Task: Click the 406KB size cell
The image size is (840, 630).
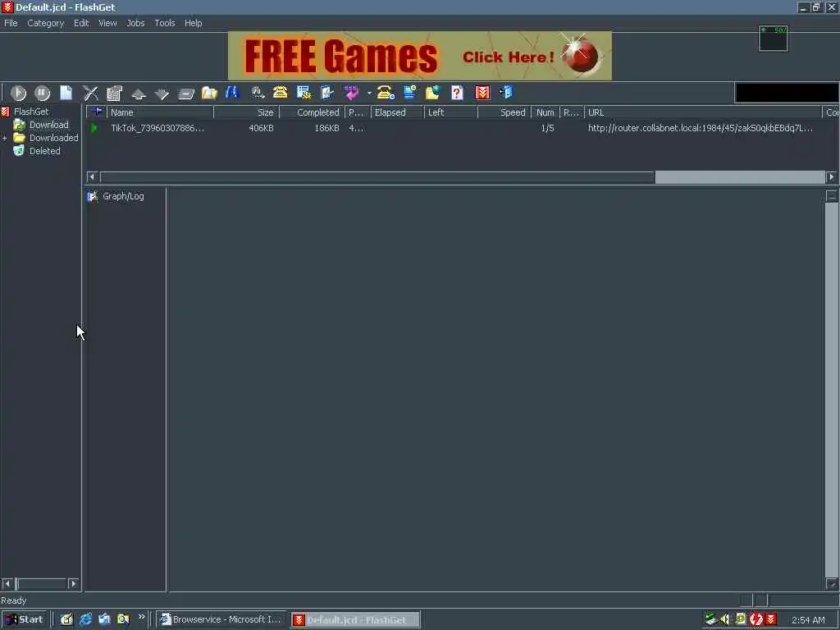Action: [x=261, y=128]
